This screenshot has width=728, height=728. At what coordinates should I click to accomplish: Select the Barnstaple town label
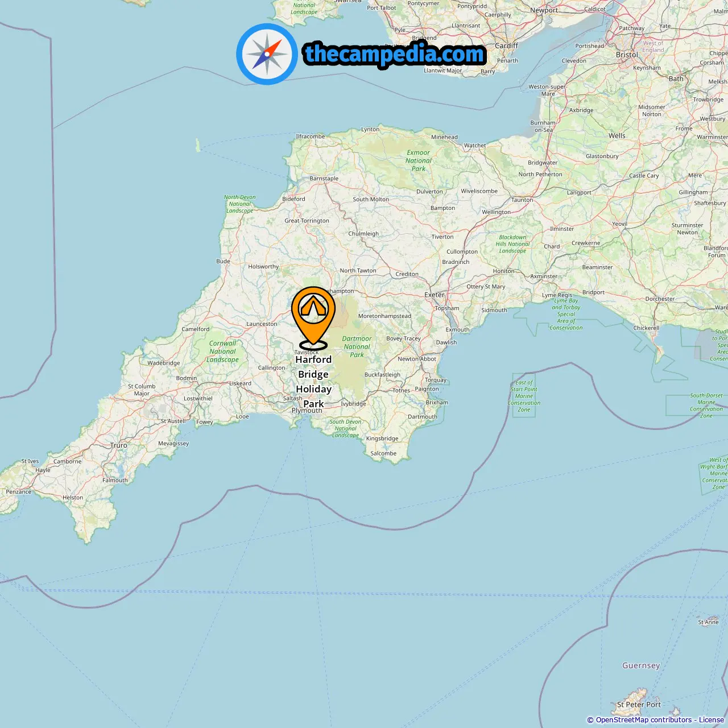[324, 179]
